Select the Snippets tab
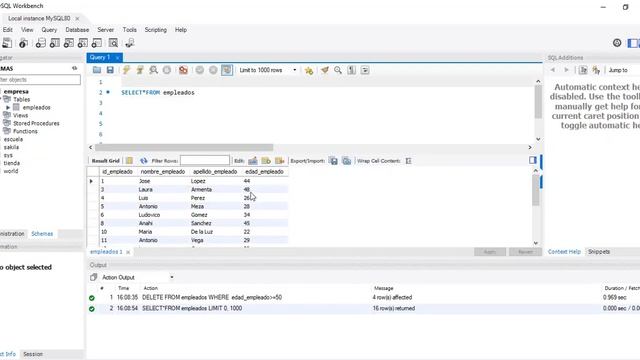This screenshot has height=360, width=640. (599, 252)
